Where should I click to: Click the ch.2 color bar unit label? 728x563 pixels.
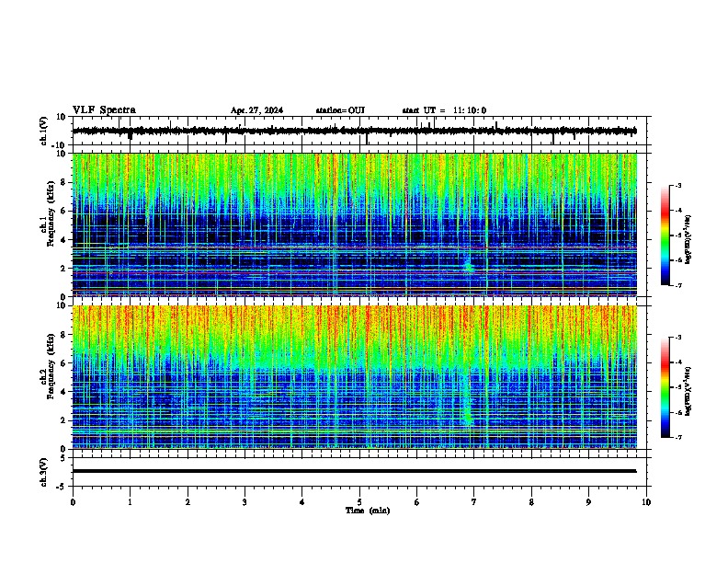pos(688,391)
